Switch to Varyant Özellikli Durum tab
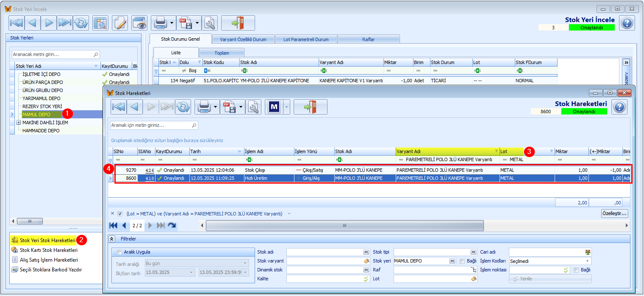Image resolution: width=644 pixels, height=296 pixels. click(243, 39)
